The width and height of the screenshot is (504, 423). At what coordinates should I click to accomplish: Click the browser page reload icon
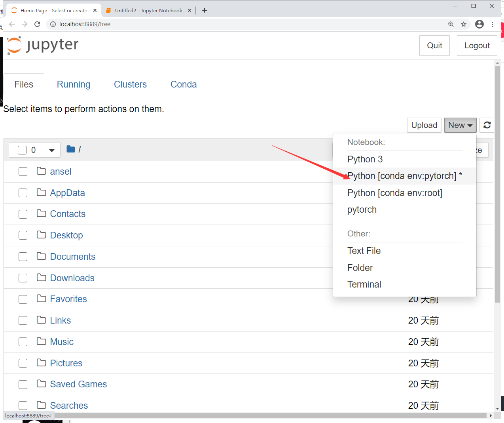tap(37, 24)
